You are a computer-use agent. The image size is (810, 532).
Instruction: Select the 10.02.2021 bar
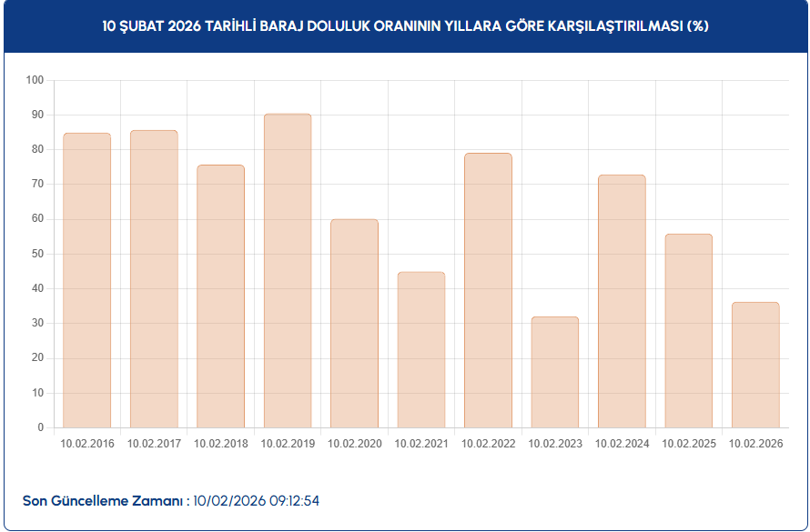click(x=421, y=349)
